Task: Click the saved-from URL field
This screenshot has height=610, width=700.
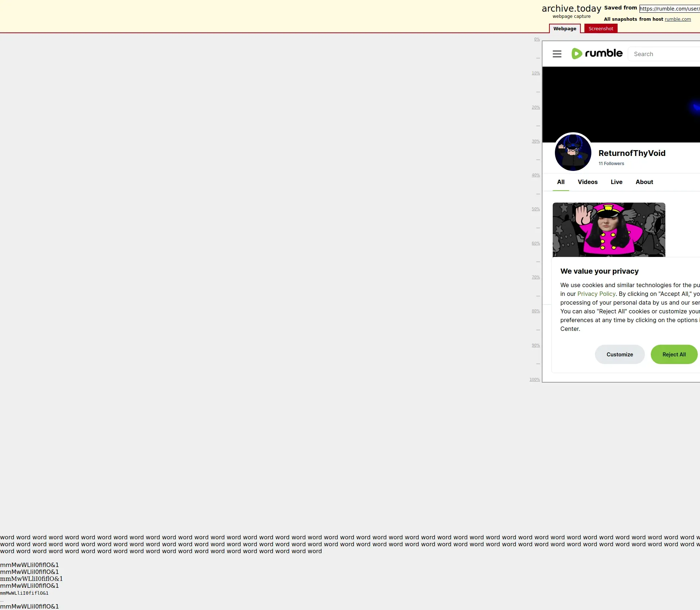Action: pos(669,9)
